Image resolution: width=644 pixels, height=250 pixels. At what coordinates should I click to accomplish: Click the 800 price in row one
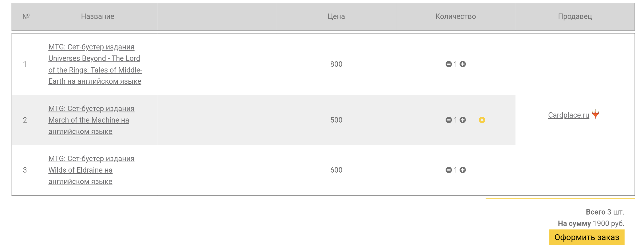coord(336,64)
